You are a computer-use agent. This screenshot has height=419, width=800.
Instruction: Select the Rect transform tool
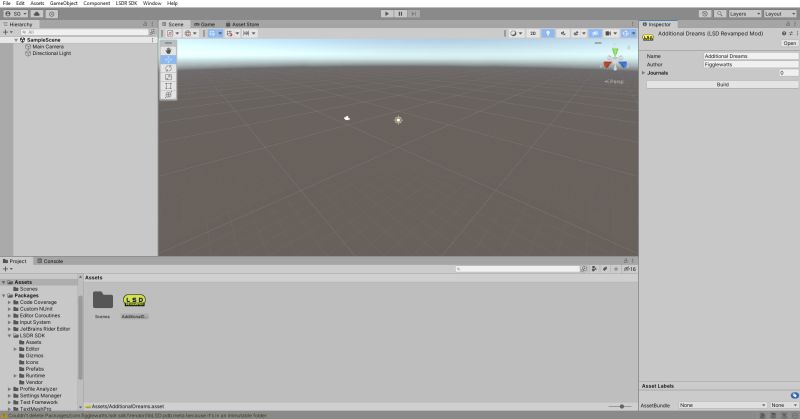coord(168,86)
